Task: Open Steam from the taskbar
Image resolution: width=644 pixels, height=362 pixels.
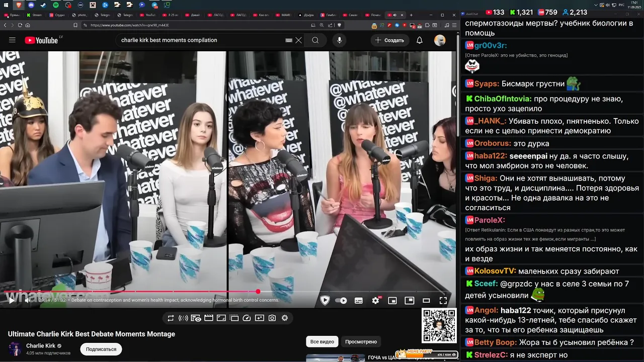Action: pyautogui.click(x=43, y=5)
